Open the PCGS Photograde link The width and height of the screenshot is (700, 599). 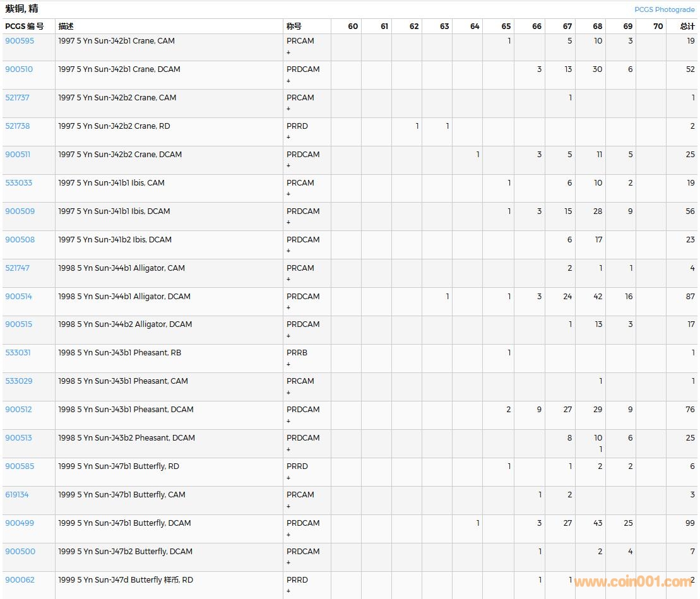[664, 9]
